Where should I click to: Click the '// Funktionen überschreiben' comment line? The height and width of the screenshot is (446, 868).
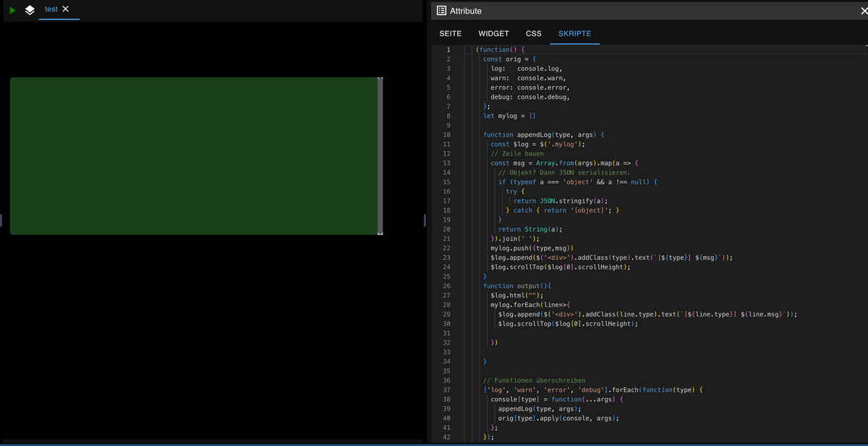534,380
